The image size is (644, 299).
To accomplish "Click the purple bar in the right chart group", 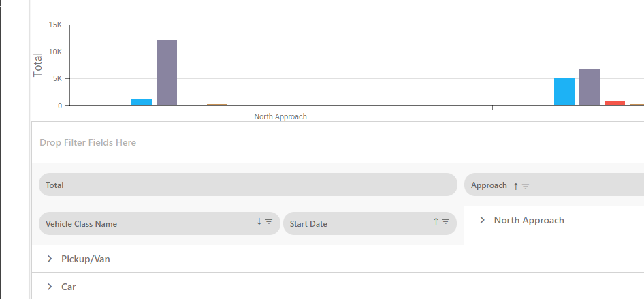I will coord(590,87).
